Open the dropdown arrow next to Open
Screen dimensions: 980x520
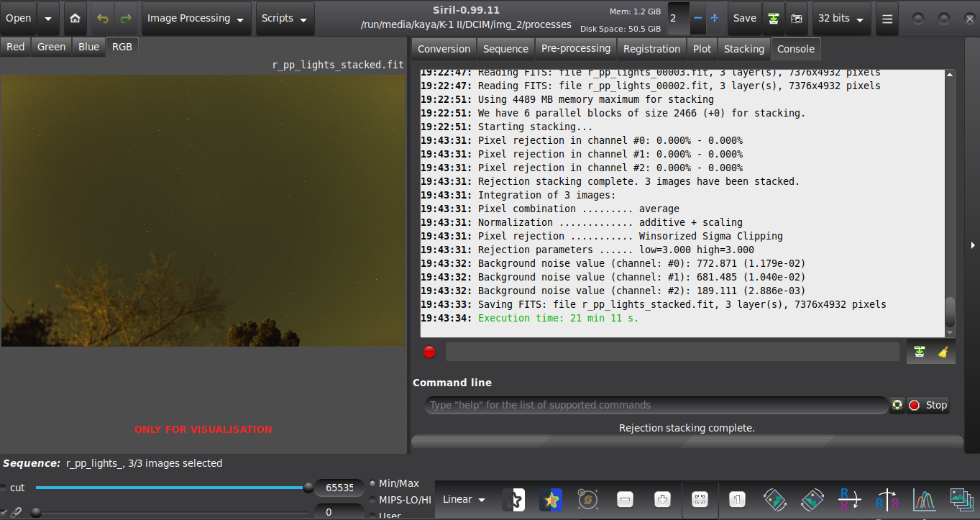[48, 19]
